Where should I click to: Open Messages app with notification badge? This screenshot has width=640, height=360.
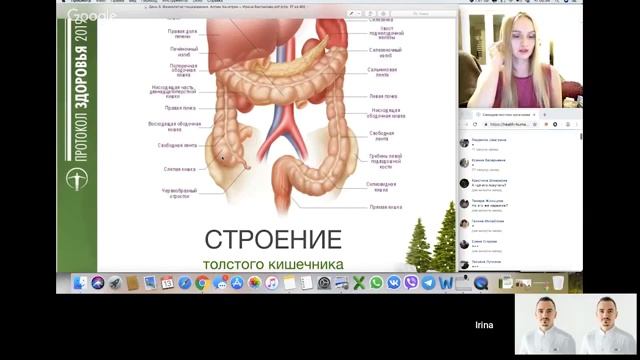[x=220, y=283]
